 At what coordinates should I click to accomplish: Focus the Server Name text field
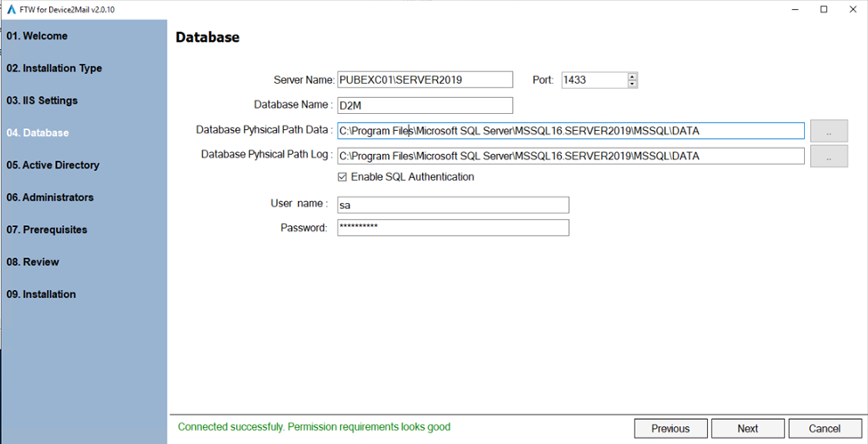[x=425, y=80]
